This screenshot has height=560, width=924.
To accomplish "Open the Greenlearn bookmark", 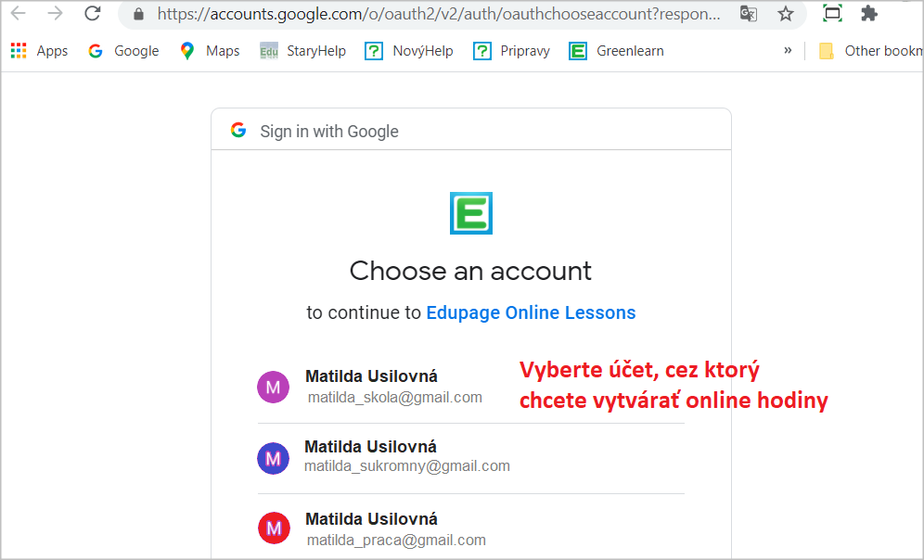I will click(x=616, y=51).
